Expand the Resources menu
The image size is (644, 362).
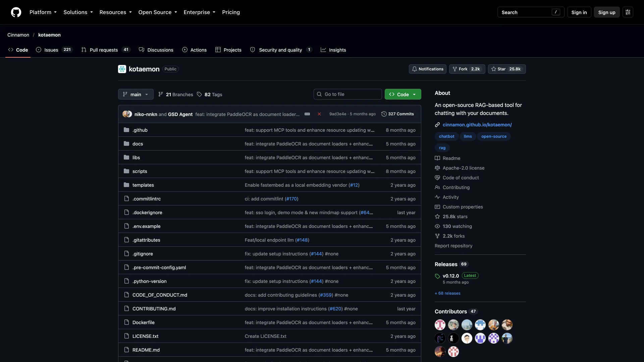pyautogui.click(x=115, y=12)
